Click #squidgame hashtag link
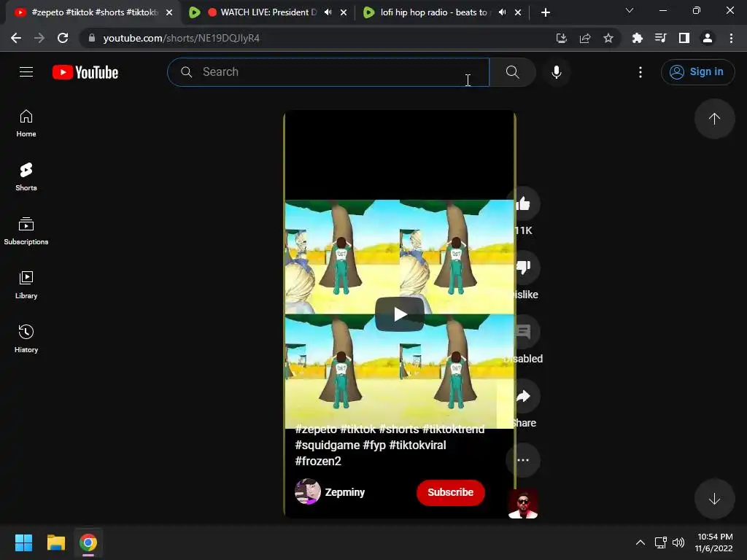 328,445
